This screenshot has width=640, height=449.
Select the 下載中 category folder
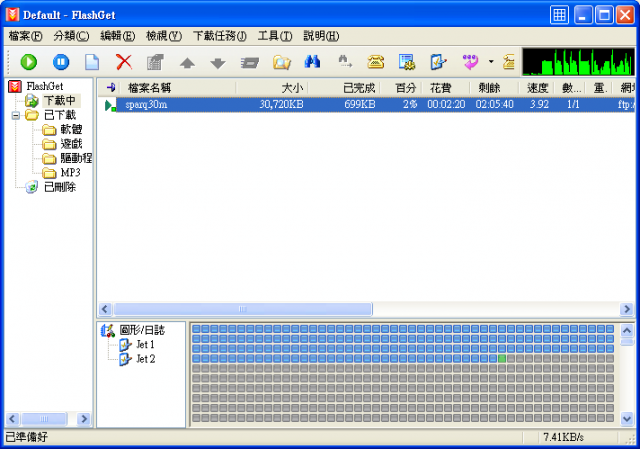click(60, 100)
